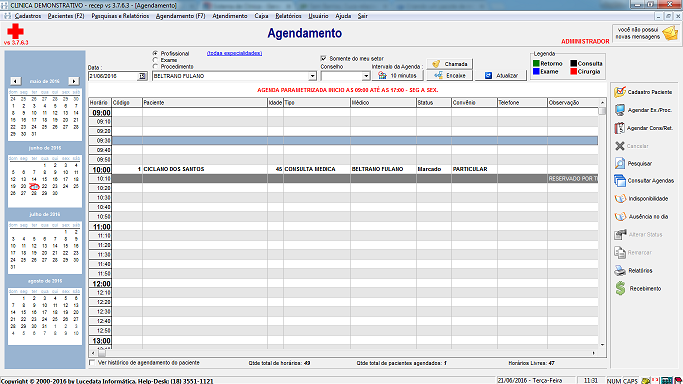This screenshot has width=683, height=384.
Task: Open the Relatórios menu in menu bar
Action: [288, 16]
